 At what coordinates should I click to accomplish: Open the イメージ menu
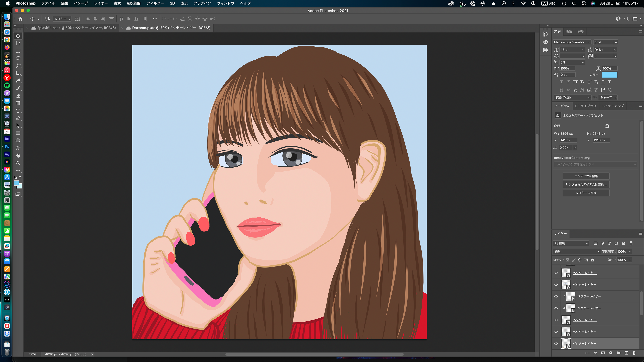tap(81, 3)
